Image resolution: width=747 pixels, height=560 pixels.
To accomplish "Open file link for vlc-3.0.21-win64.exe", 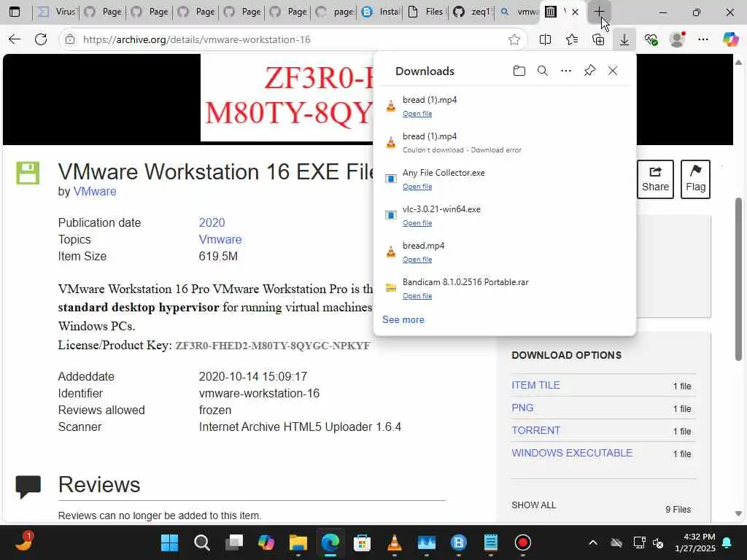I will coord(417,223).
